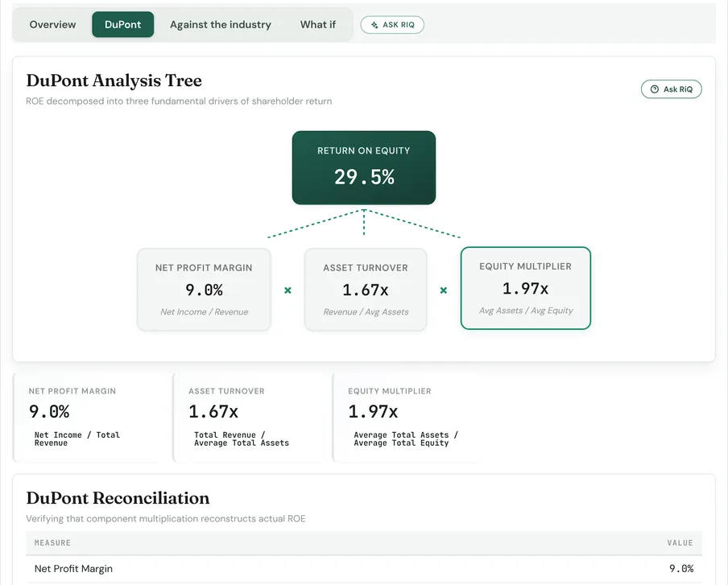This screenshot has width=728, height=585.
Task: Select the Equity Multiplier tree card
Action: 526,288
